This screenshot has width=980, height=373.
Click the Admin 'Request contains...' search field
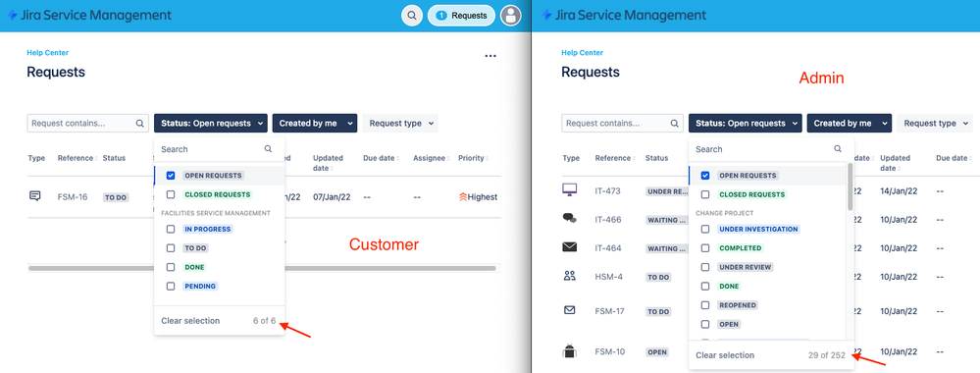tap(622, 124)
